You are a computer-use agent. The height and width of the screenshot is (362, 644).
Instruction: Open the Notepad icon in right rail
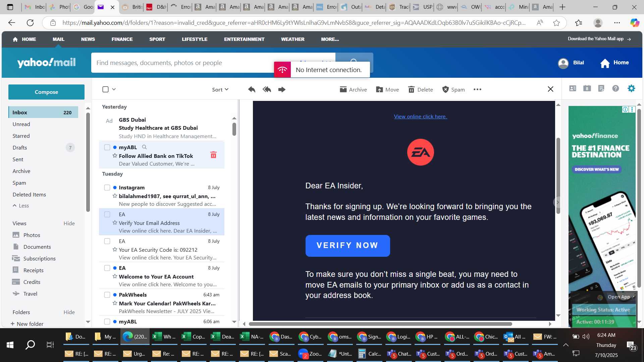[601, 88]
